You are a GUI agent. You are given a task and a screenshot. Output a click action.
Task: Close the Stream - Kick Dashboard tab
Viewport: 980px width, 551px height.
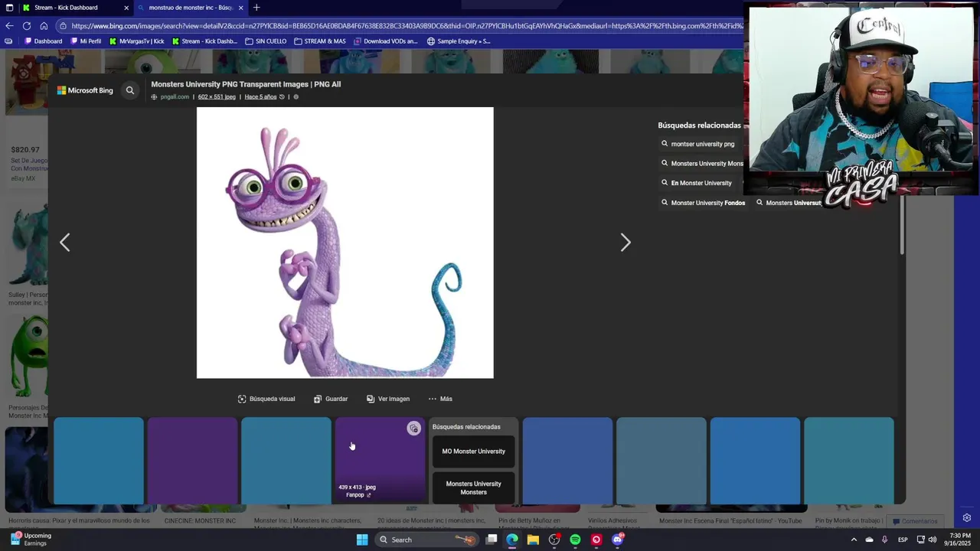tap(126, 8)
